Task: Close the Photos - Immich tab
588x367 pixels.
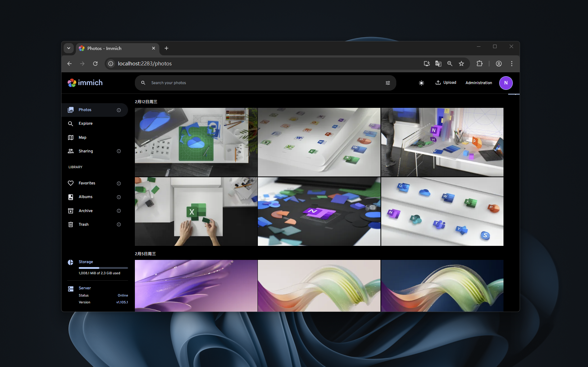Action: coord(154,48)
